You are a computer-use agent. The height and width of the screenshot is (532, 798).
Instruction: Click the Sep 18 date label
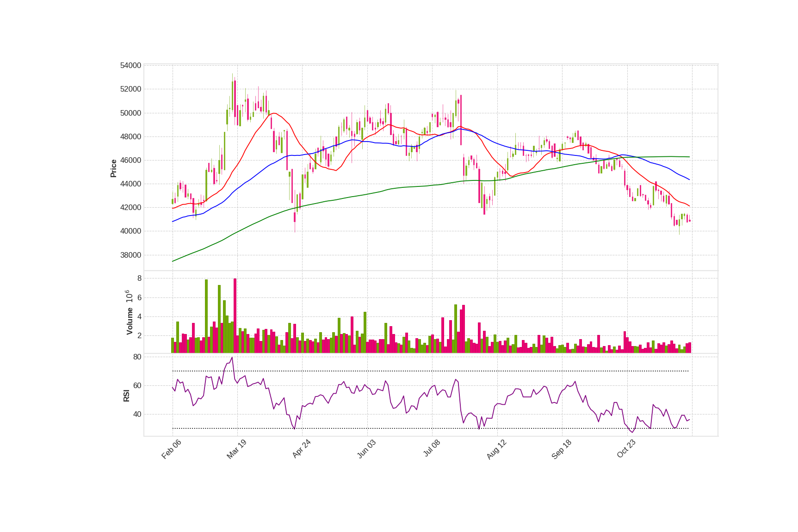pos(562,449)
